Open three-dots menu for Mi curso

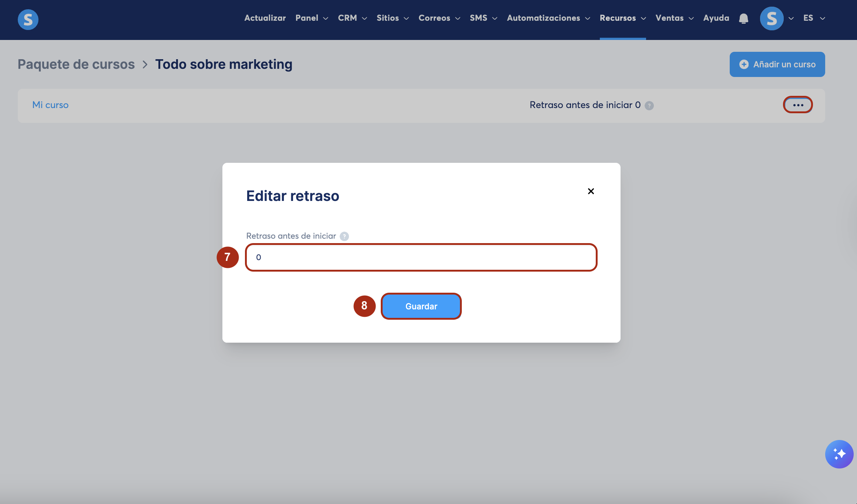[x=798, y=105]
